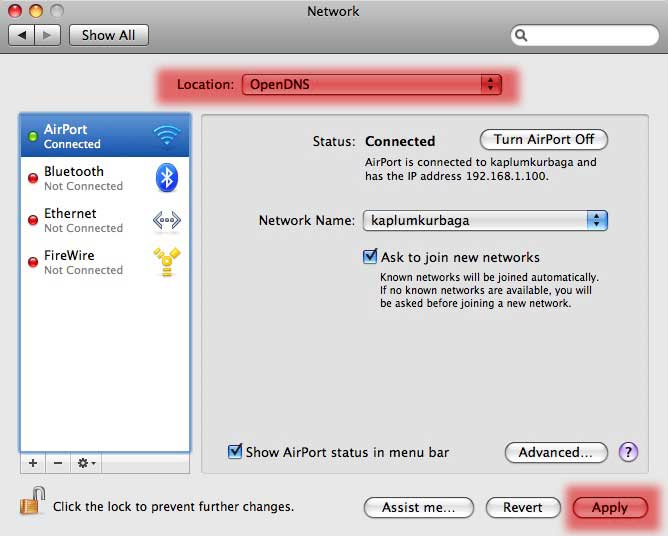Click the red Ethernet status dot
The image size is (668, 536).
pyautogui.click(x=33, y=220)
